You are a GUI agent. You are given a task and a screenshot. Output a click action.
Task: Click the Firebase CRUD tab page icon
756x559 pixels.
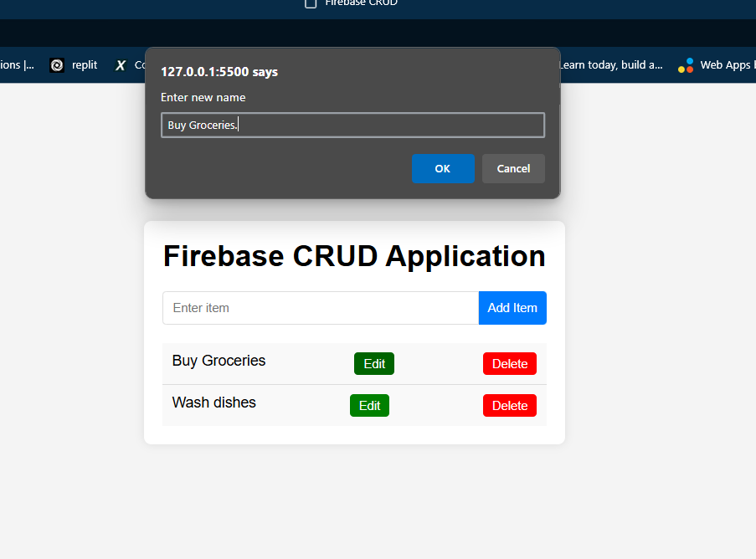pos(311,4)
